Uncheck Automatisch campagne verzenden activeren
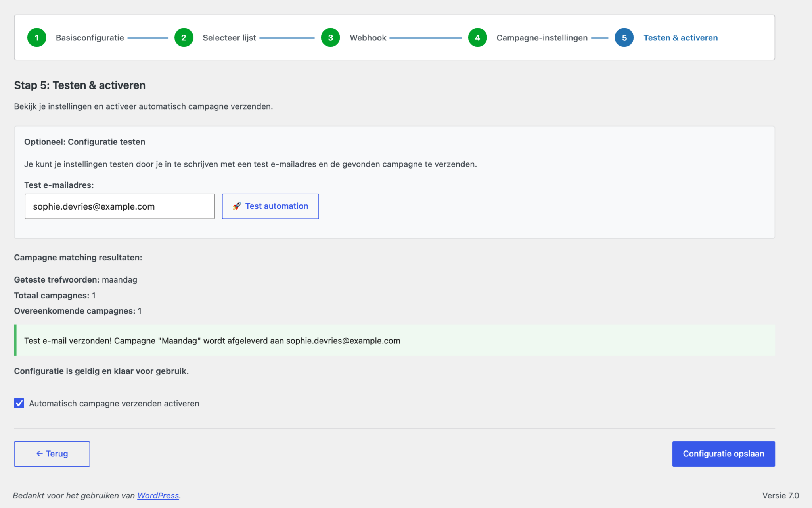 (19, 403)
